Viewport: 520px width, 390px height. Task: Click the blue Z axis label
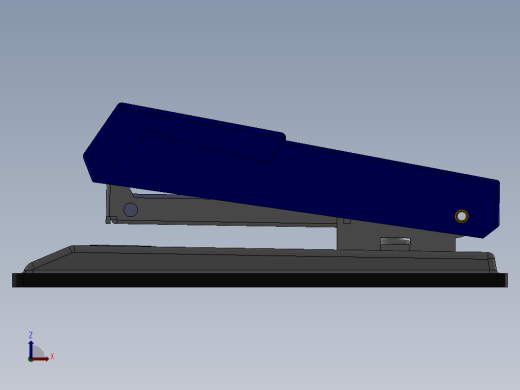click(x=31, y=335)
